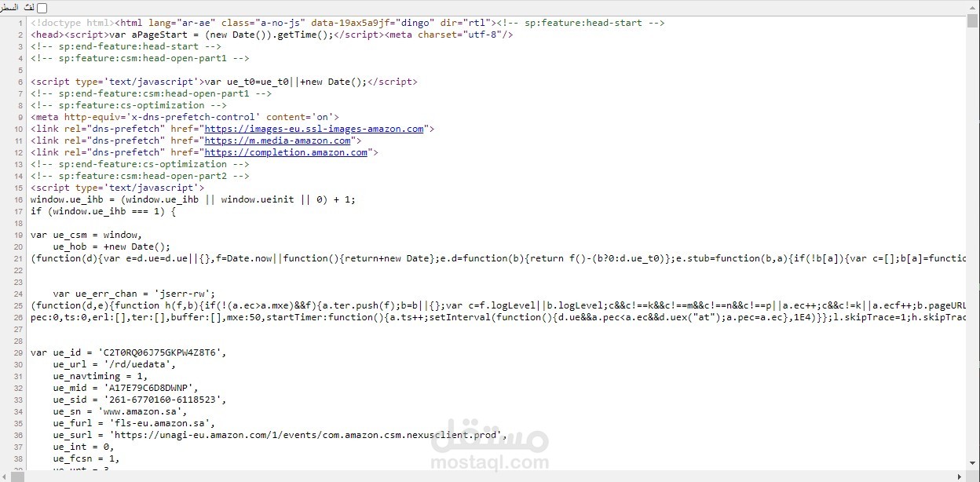Click the horizontal scrollbar right arrow
The height and width of the screenshot is (482, 980).
pos(960,477)
